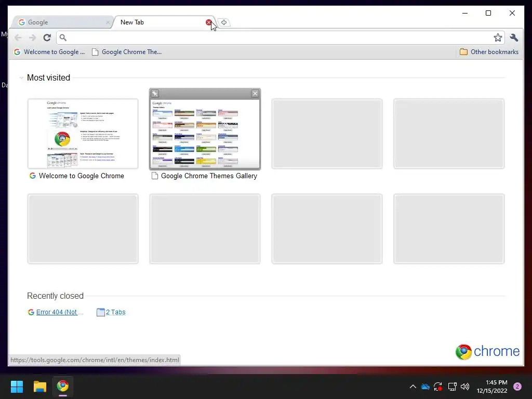
Task: Click the back navigation arrow
Action: [18, 37]
